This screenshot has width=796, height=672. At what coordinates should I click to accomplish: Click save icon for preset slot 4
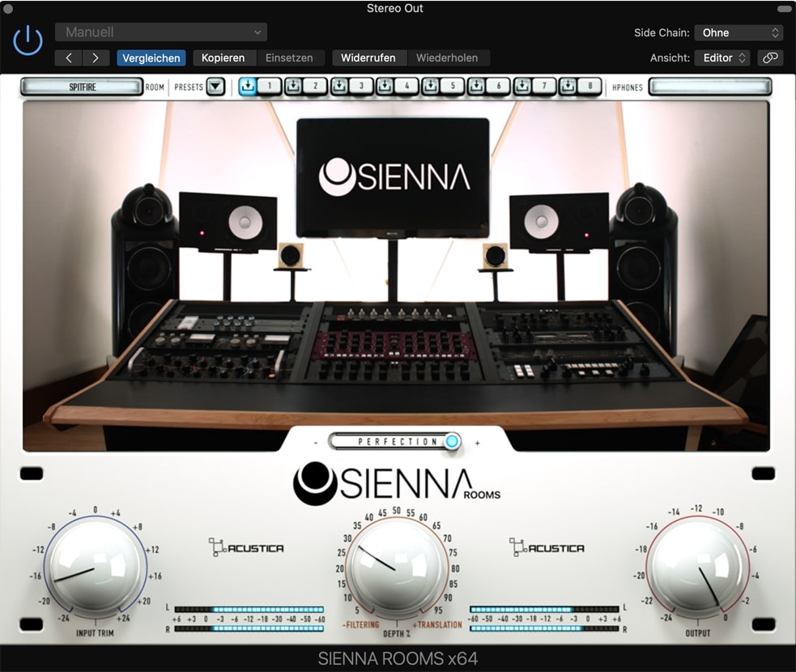pyautogui.click(x=385, y=87)
